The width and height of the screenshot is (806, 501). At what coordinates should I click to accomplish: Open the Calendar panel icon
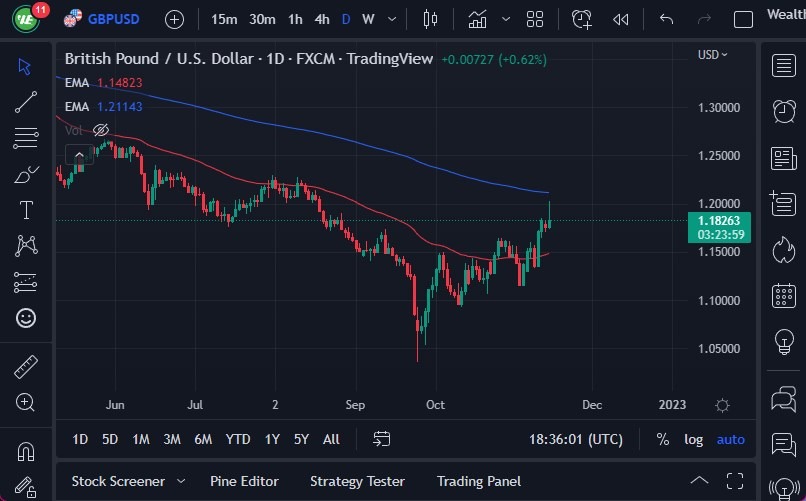784,296
